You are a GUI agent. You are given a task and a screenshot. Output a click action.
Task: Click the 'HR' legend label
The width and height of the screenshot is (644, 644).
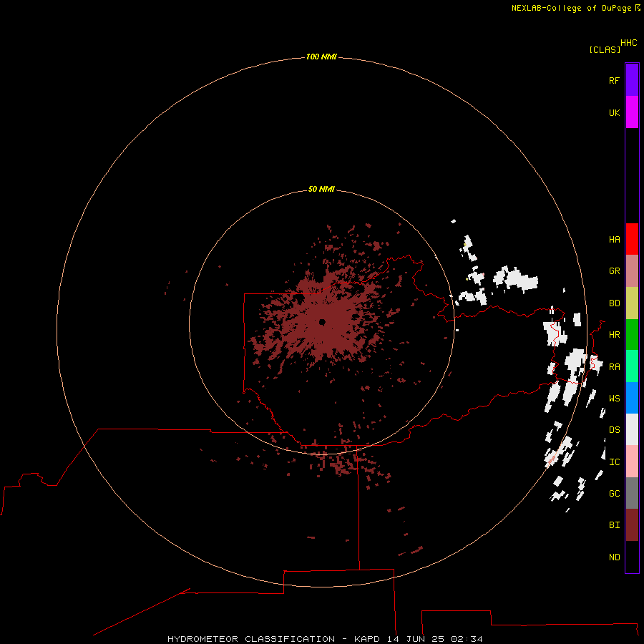(614, 335)
